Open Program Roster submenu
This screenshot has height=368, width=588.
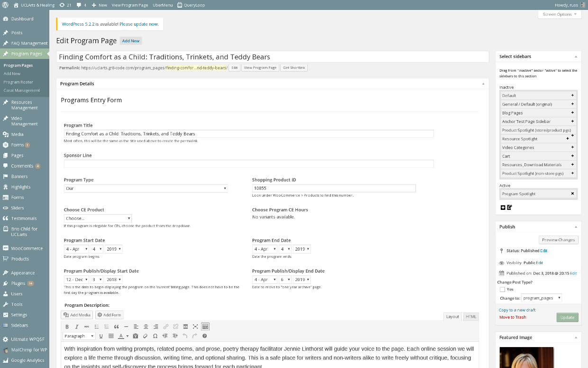(x=18, y=82)
